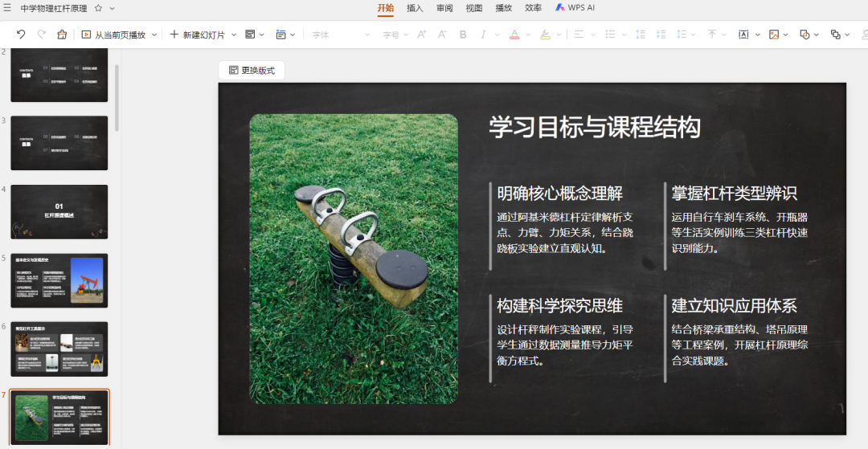868x449 pixels.
Task: Apply the yellow highlight color
Action: (x=545, y=35)
